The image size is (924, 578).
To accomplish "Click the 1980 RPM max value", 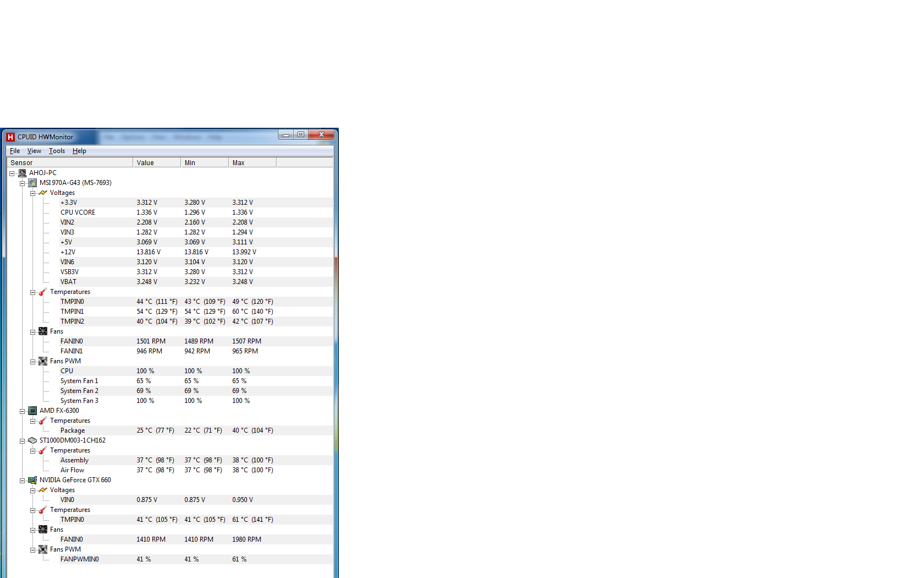I will (x=247, y=539).
